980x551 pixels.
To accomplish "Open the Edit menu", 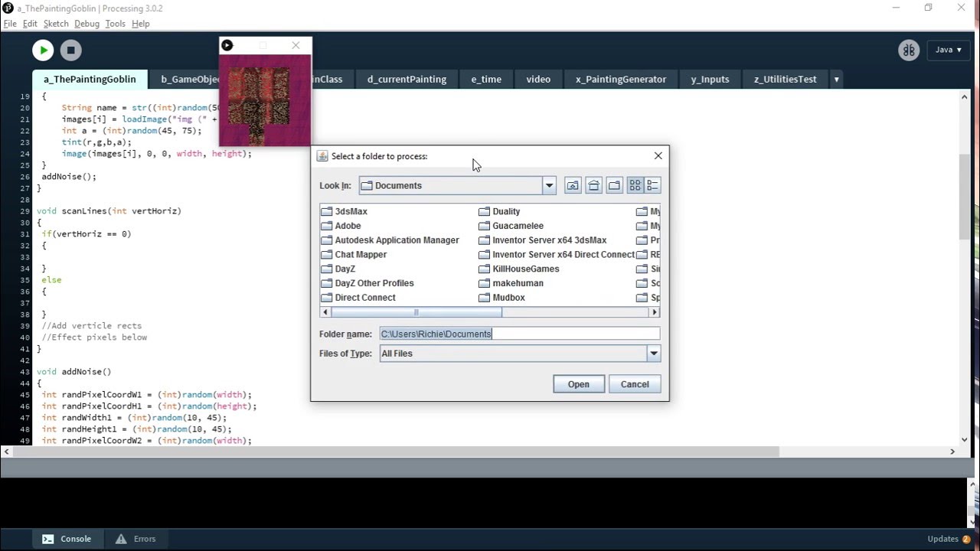I will [x=30, y=24].
